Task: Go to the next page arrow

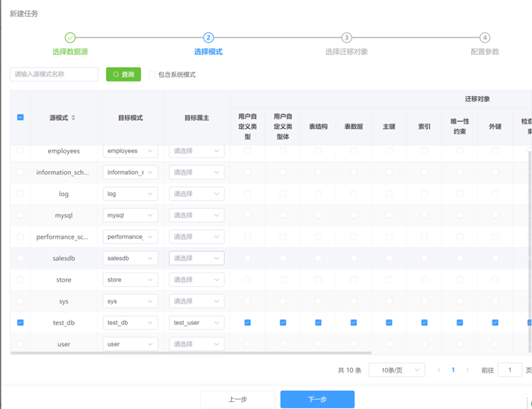Action: pos(467,370)
